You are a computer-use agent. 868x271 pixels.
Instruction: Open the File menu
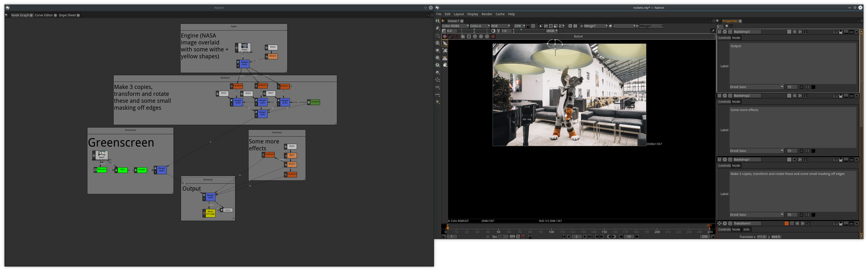tap(439, 14)
